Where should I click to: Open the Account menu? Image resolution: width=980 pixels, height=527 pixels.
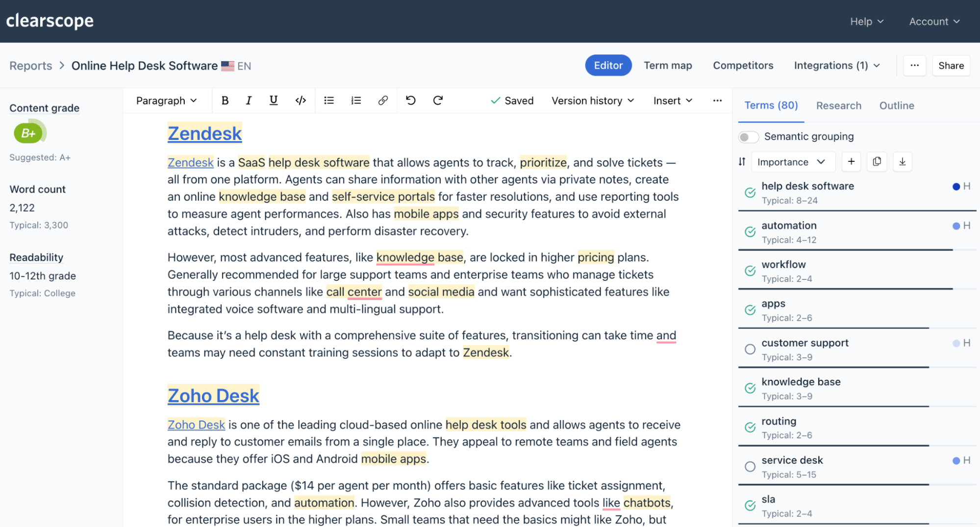click(x=934, y=22)
